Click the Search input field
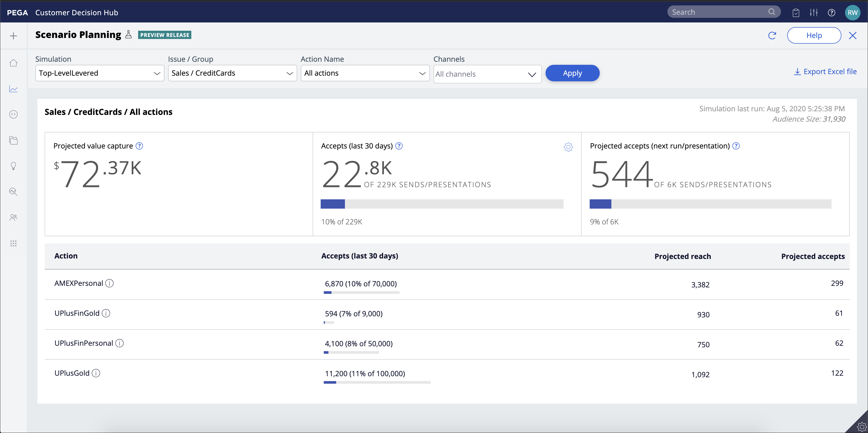 (718, 12)
